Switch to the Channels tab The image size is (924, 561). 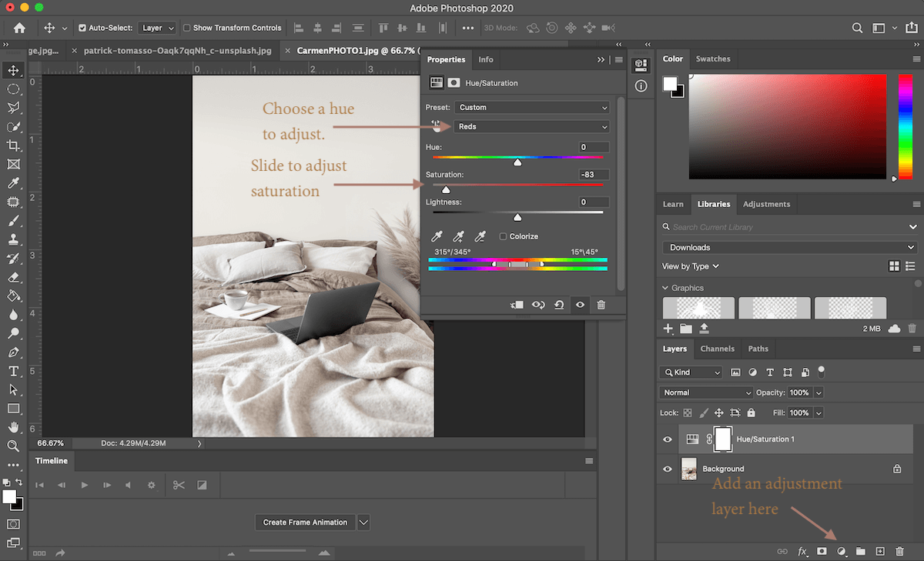(x=717, y=349)
